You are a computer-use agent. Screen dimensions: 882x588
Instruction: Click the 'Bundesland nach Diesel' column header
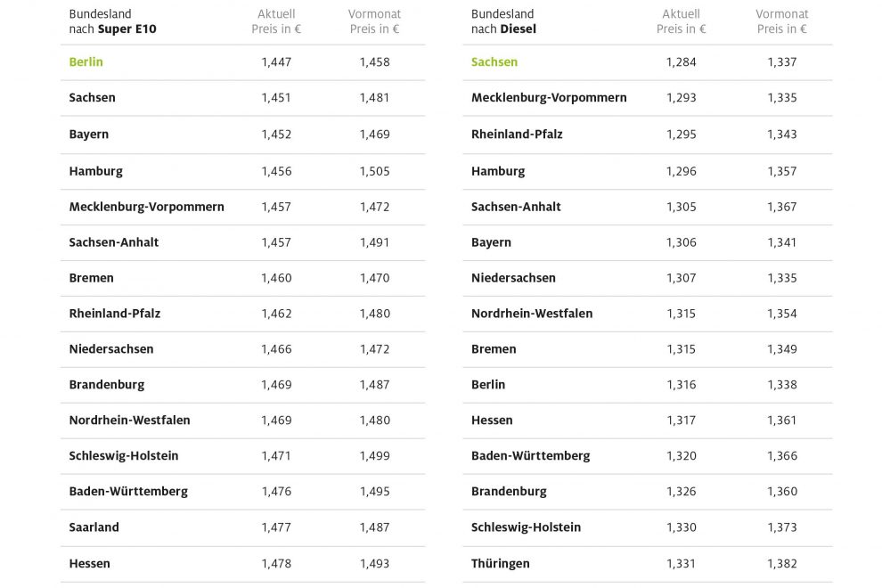click(x=503, y=21)
